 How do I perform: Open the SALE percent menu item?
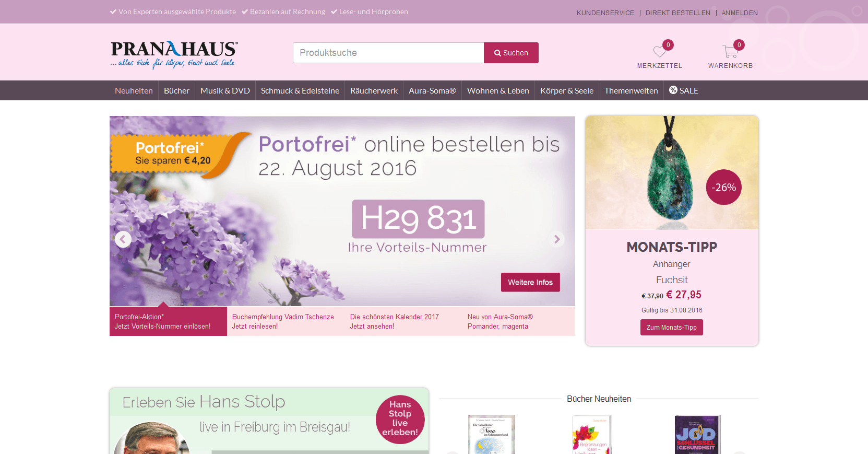(684, 90)
